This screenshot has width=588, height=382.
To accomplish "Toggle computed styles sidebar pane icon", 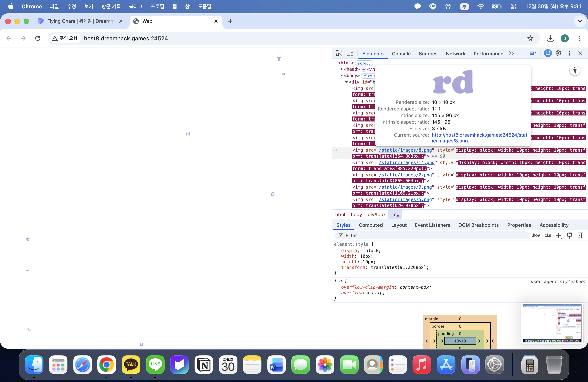I will [580, 235].
